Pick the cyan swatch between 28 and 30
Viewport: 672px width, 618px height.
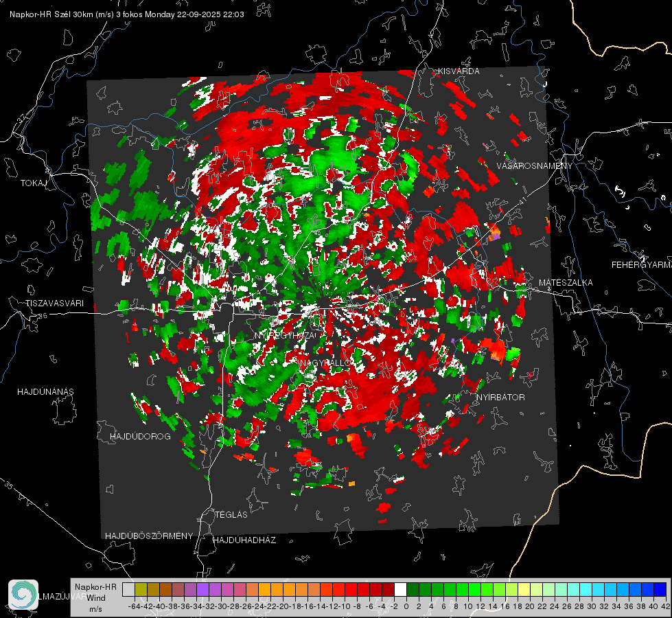[x=586, y=589]
